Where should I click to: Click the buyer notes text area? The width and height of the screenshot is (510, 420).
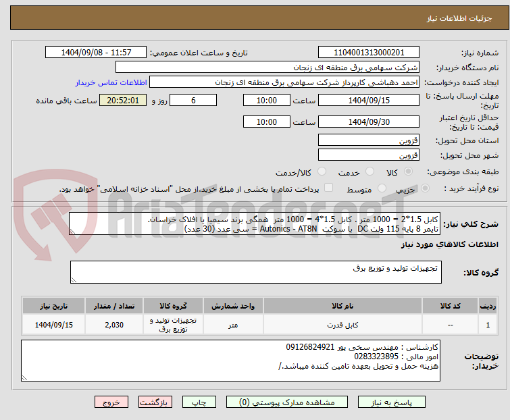click(x=230, y=361)
